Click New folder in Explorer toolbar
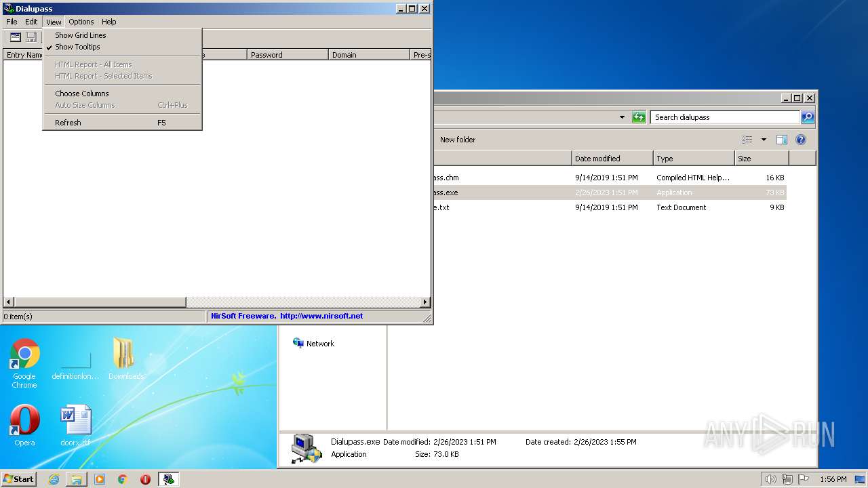This screenshot has height=488, width=868. (458, 140)
